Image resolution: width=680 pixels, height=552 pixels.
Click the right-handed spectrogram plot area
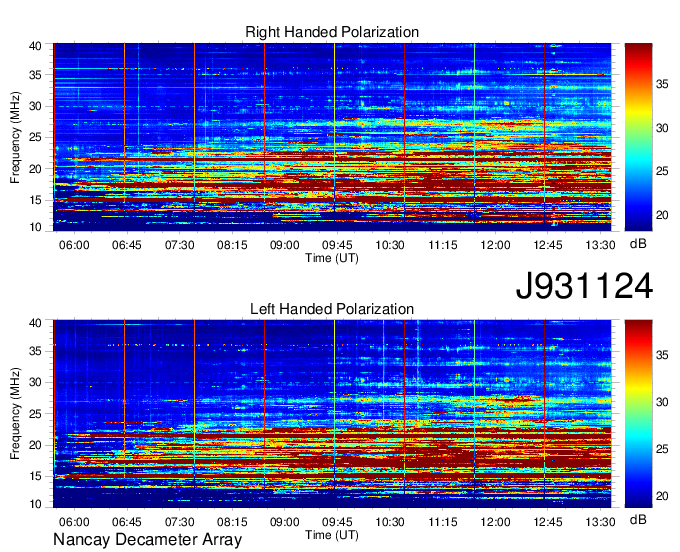(x=332, y=137)
